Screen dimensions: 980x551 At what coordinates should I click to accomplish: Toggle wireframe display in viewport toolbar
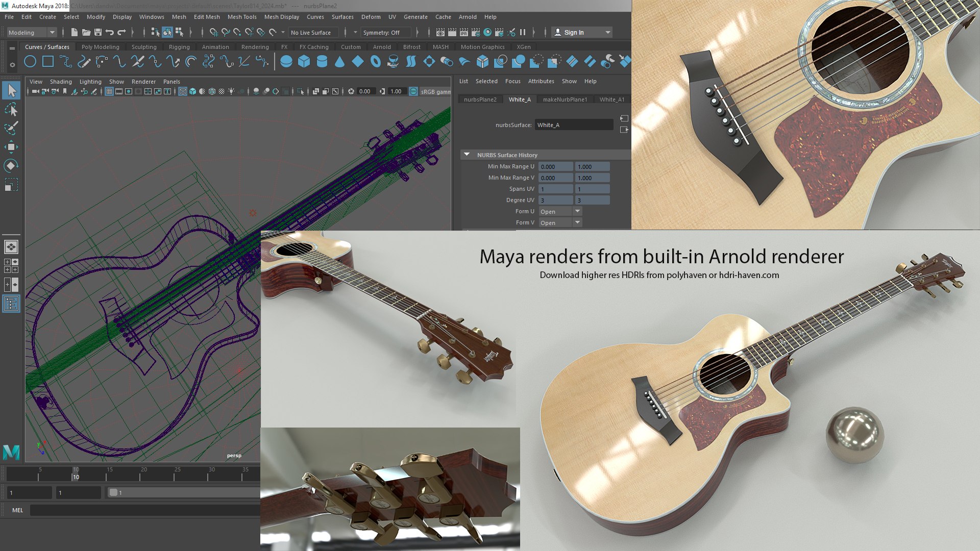[x=183, y=91]
